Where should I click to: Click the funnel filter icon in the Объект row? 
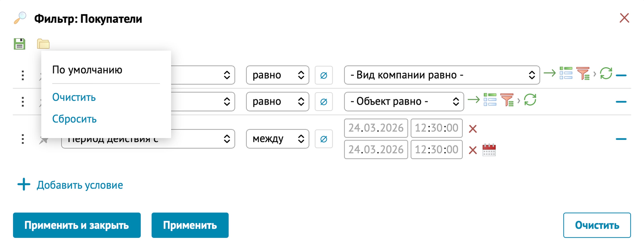(507, 100)
